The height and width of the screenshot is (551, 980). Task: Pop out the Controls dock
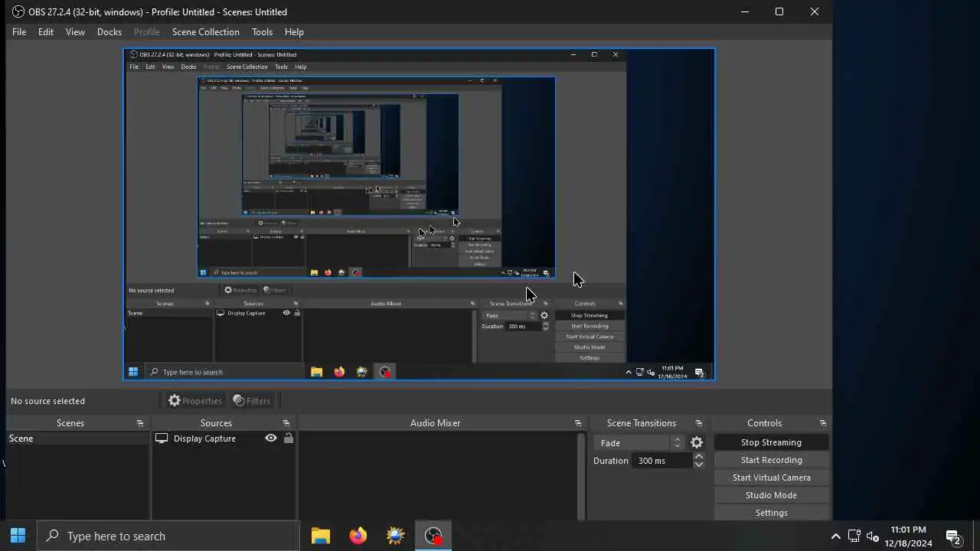pyautogui.click(x=823, y=423)
